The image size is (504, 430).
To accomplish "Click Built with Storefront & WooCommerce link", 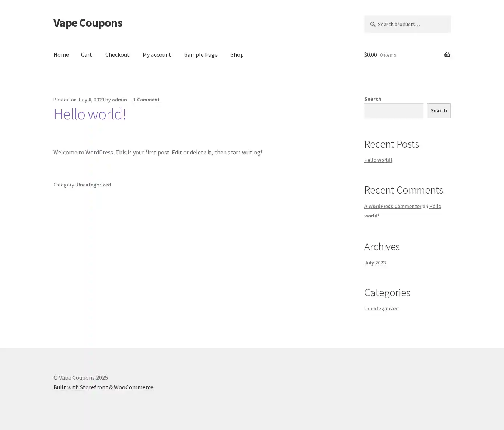I will [x=103, y=387].
